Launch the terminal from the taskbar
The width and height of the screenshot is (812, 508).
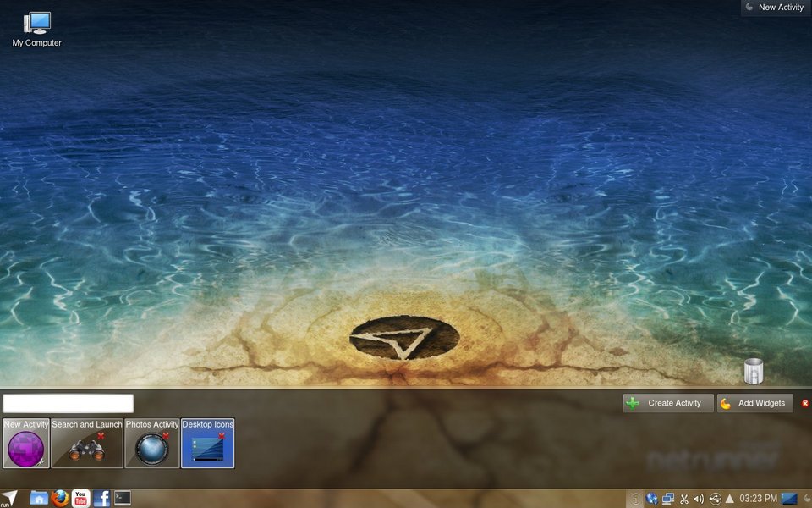[123, 498]
